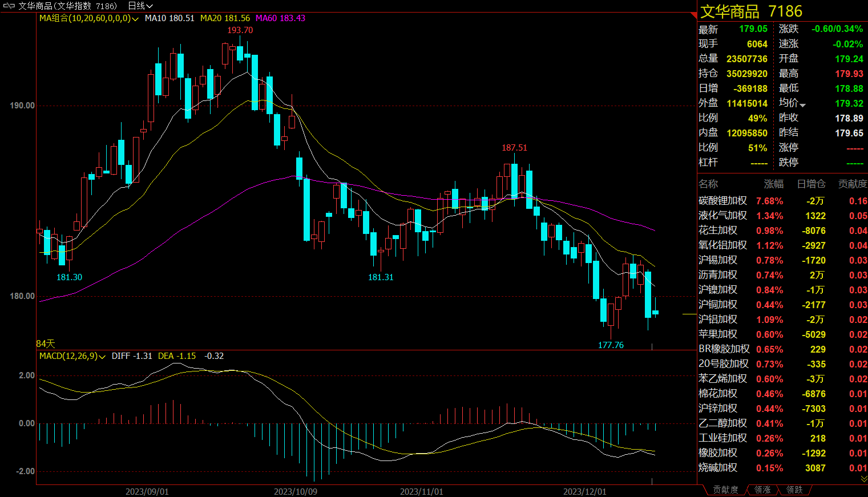Click the 2023/12/01 date on the time axis
868x497 pixels.
click(x=585, y=491)
